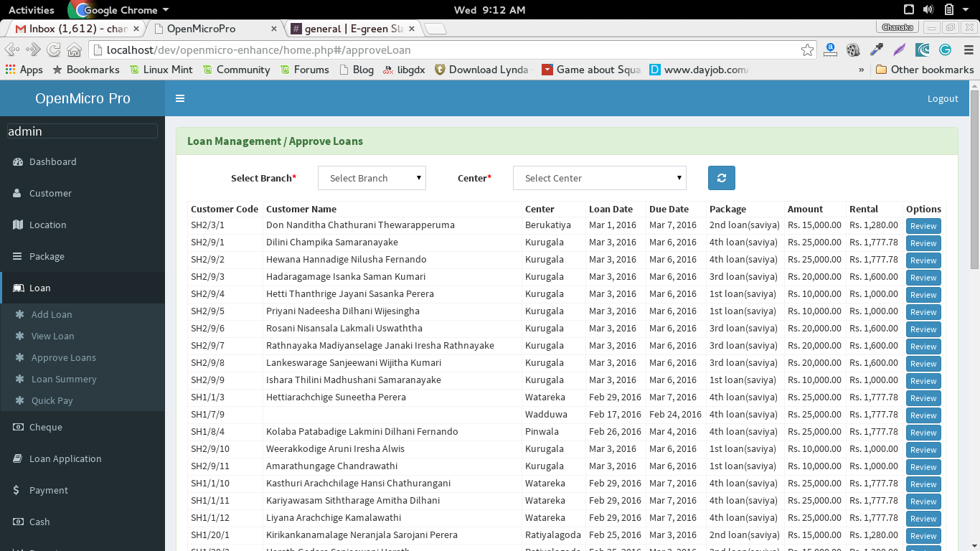Review loan for Dilini Champika Samaranayake
Viewport: 980px width, 551px height.
coord(923,243)
